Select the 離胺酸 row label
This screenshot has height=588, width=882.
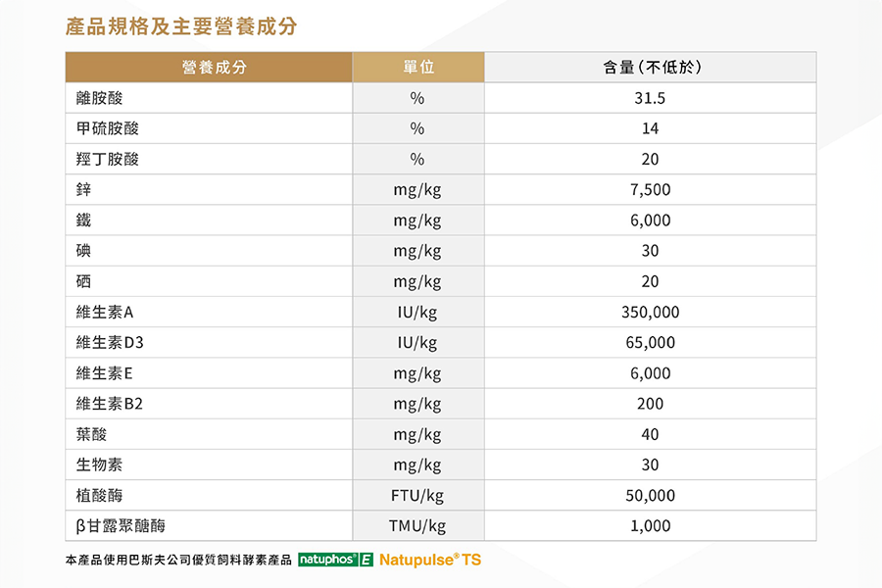[100, 98]
